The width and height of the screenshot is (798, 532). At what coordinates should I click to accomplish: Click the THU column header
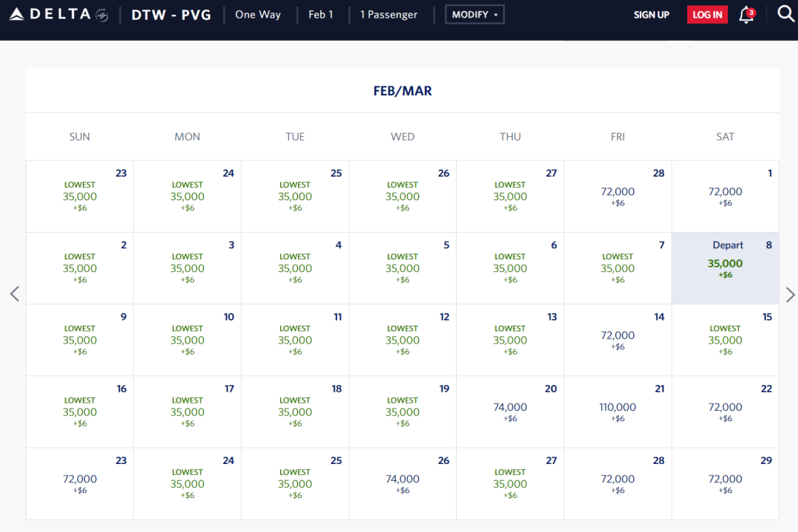tap(510, 137)
